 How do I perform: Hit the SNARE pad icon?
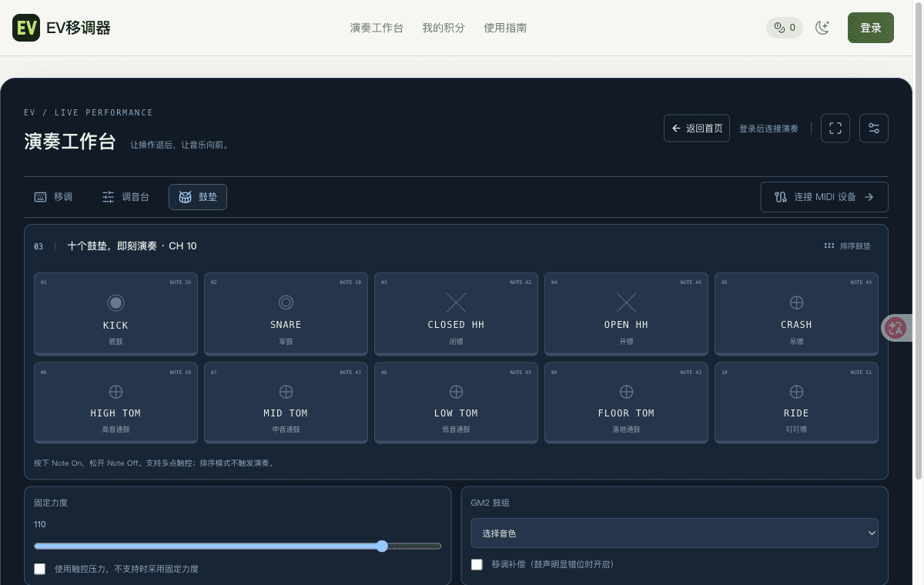pyautogui.click(x=286, y=303)
